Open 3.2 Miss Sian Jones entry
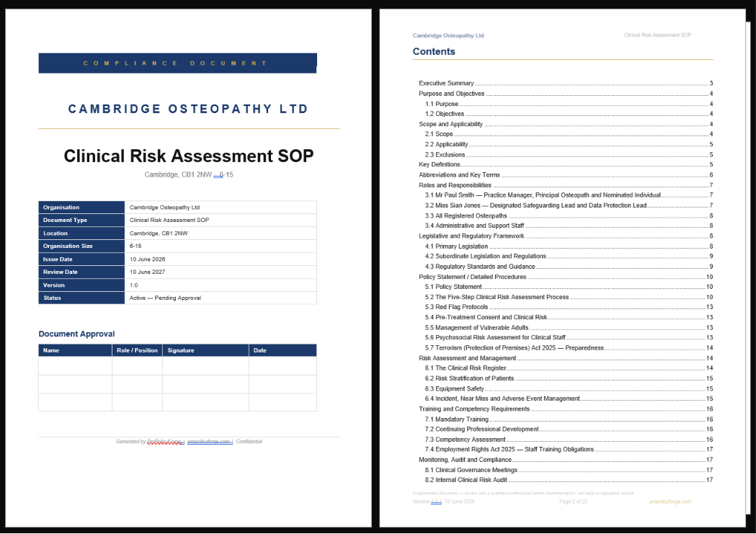 pos(569,205)
